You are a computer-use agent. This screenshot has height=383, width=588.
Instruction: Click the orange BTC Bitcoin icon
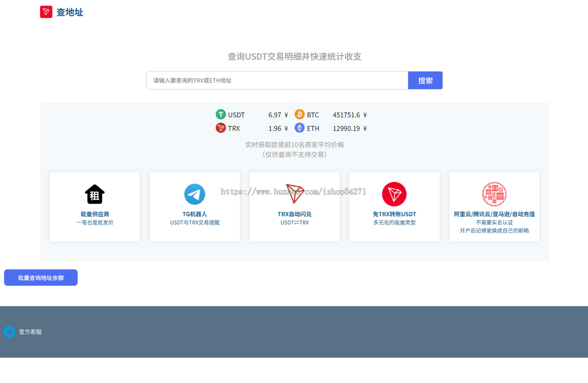point(299,114)
